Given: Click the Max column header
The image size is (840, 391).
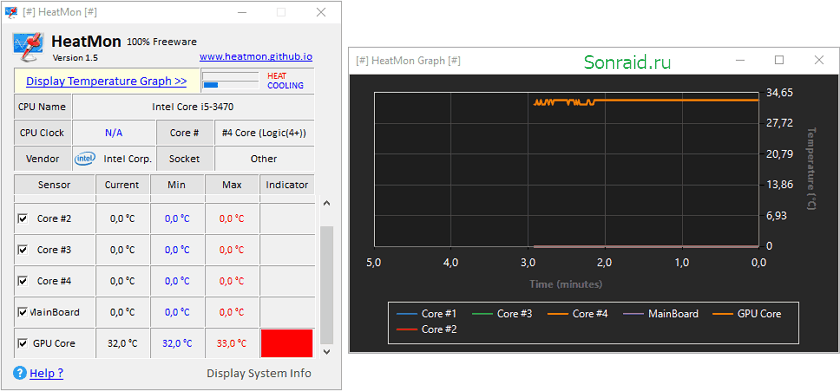Looking at the screenshot, I should pos(232,185).
